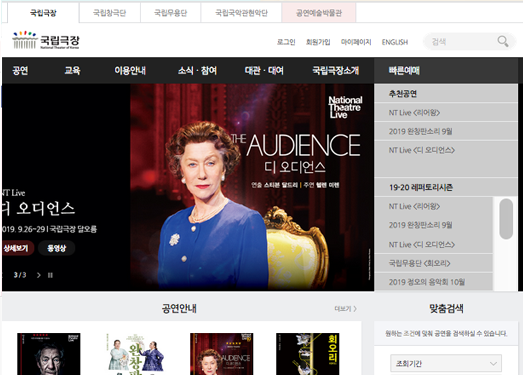
Task: Go to next banner slide arrow
Action: tap(39, 275)
